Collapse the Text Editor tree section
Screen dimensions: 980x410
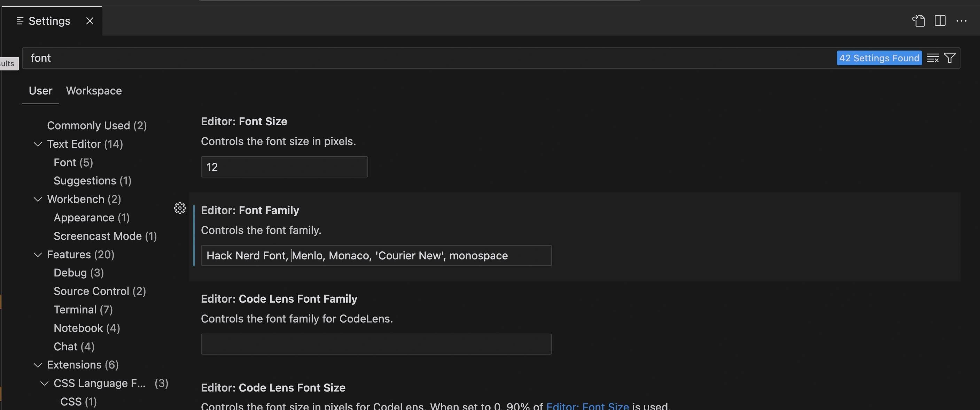coord(38,144)
